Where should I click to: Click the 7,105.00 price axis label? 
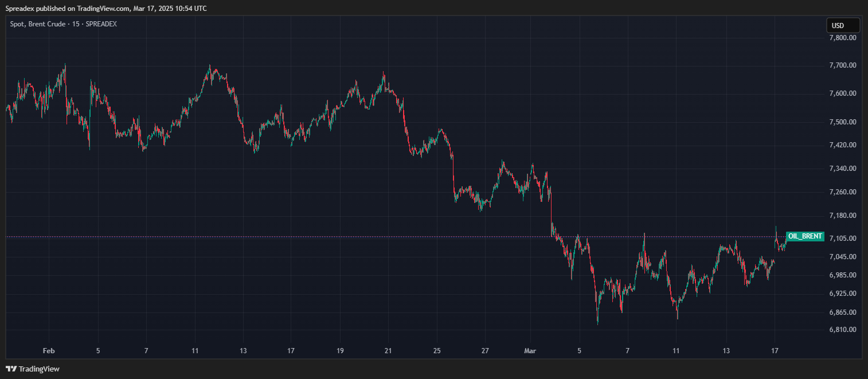coord(843,239)
